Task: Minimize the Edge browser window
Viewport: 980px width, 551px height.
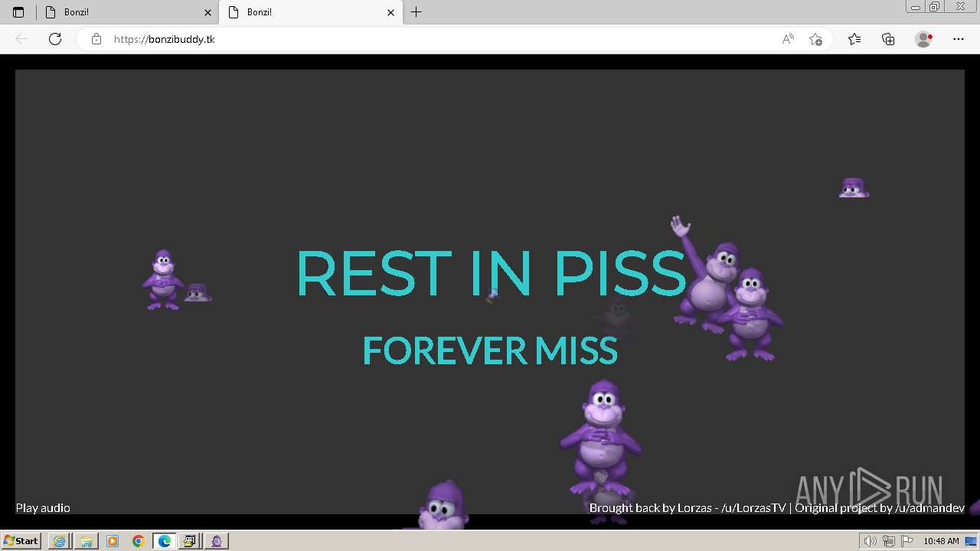Action: [916, 6]
